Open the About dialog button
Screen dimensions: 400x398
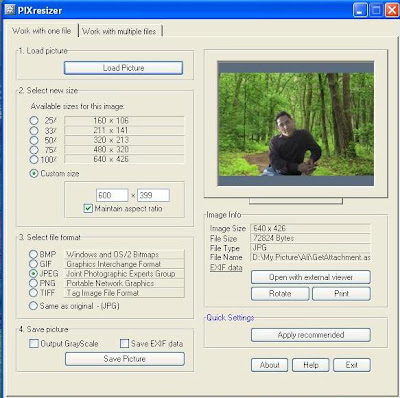tap(269, 365)
